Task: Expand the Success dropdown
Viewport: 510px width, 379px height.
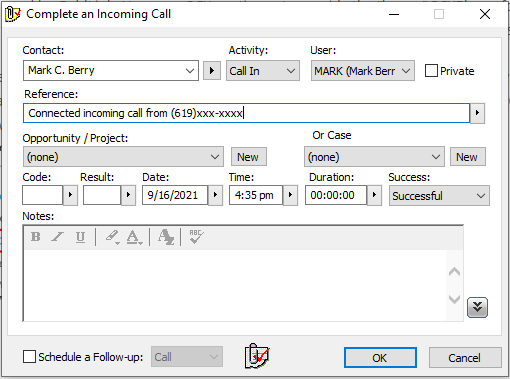Action: click(439, 196)
